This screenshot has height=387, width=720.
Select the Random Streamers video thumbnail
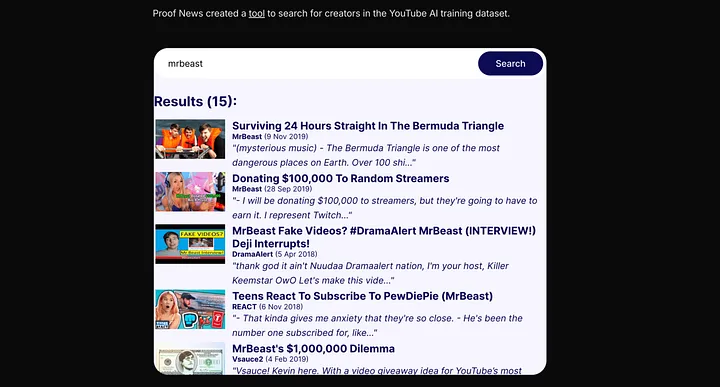coord(190,191)
